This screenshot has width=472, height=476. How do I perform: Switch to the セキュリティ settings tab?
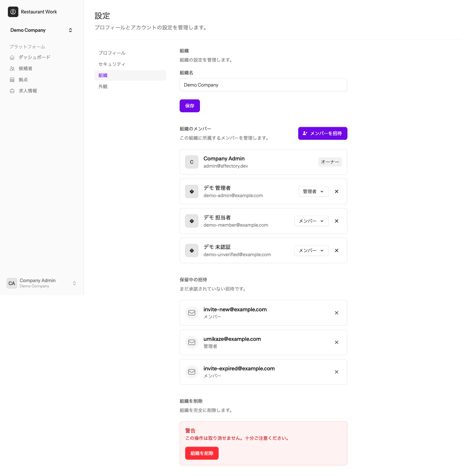[130, 64]
